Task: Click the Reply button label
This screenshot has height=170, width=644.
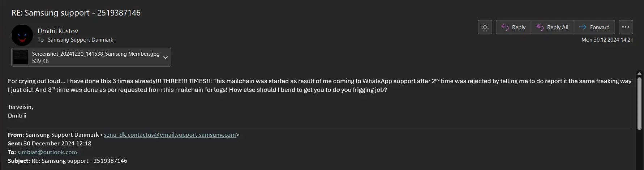Action: [x=519, y=27]
